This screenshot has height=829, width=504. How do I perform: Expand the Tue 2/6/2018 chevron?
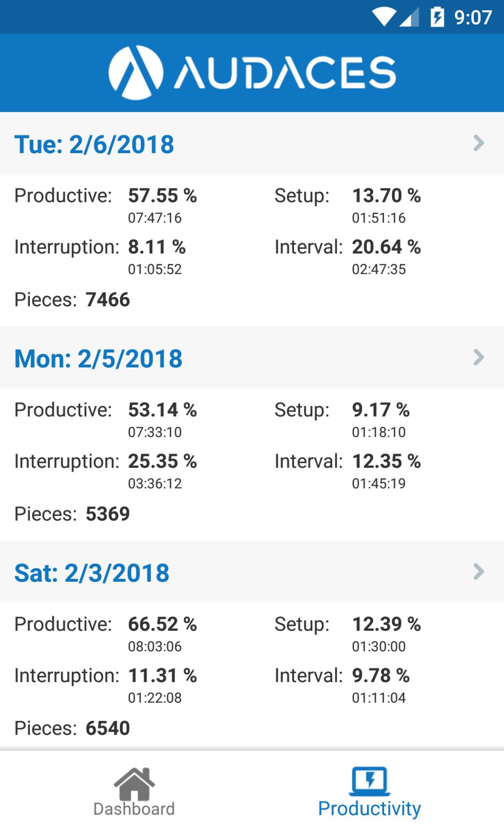[x=478, y=143]
